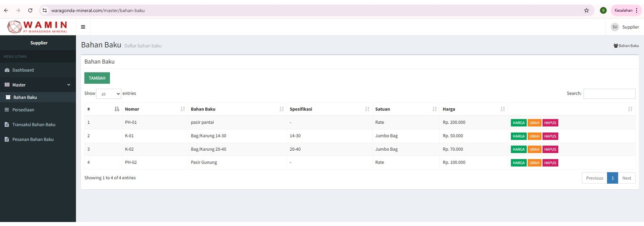Click HARGA for the K-01 row

tap(518, 136)
